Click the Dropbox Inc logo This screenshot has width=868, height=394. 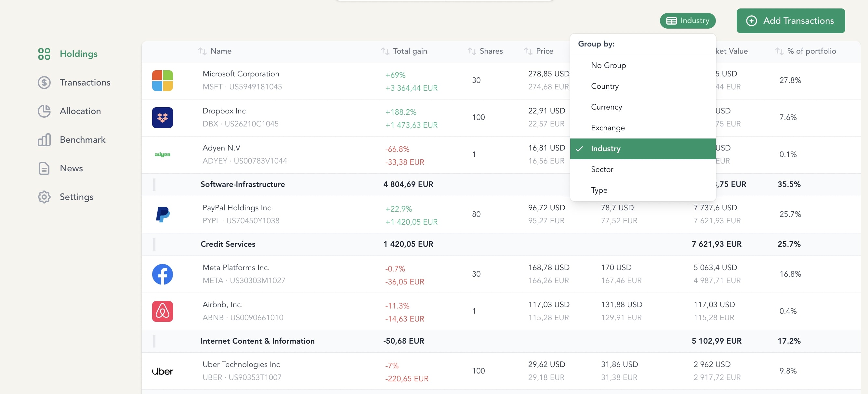tap(163, 118)
